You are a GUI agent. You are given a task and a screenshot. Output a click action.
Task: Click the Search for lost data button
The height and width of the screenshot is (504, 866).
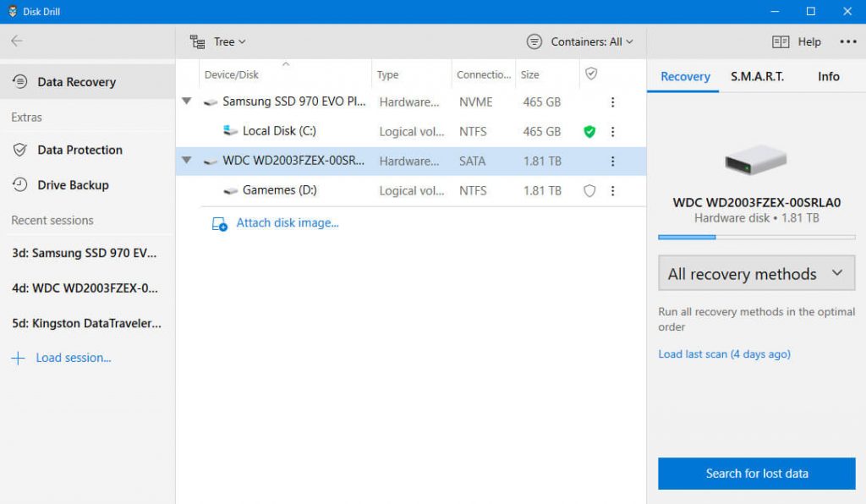tap(756, 474)
